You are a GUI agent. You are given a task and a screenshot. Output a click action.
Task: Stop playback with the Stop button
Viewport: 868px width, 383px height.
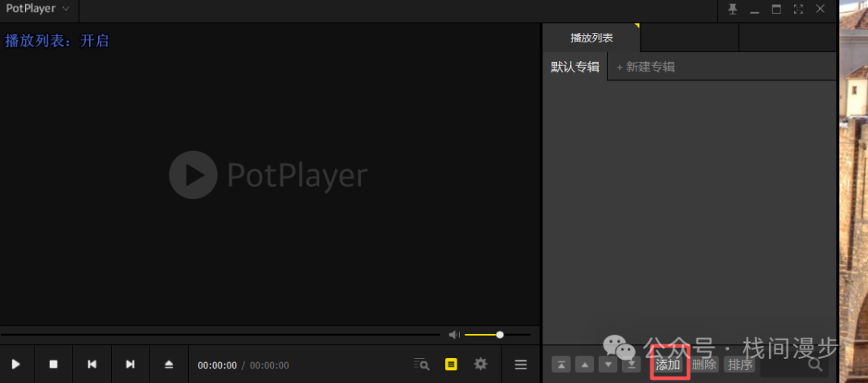[x=54, y=365]
